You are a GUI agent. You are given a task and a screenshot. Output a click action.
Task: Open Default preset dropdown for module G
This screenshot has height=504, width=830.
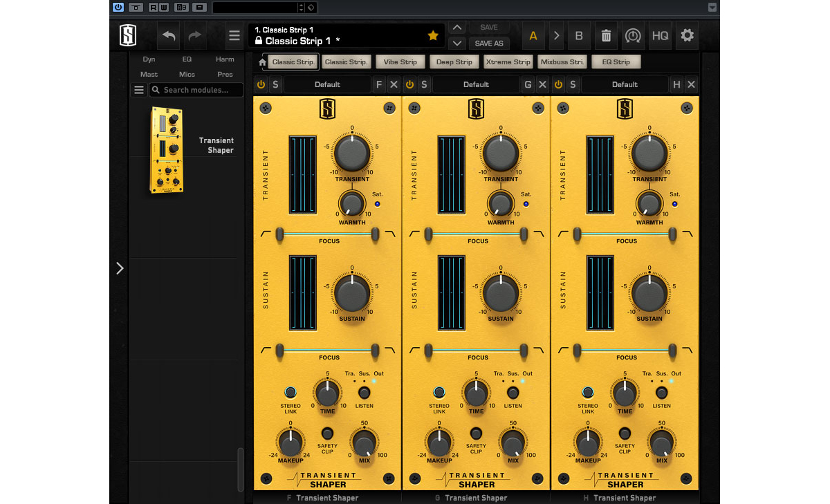[476, 84]
